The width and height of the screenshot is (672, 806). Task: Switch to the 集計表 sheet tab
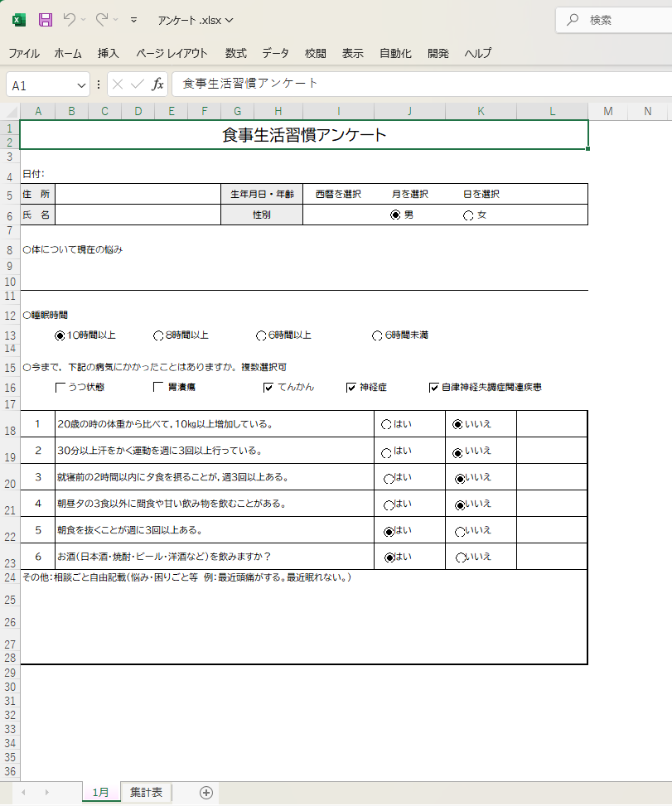pyautogui.click(x=146, y=793)
